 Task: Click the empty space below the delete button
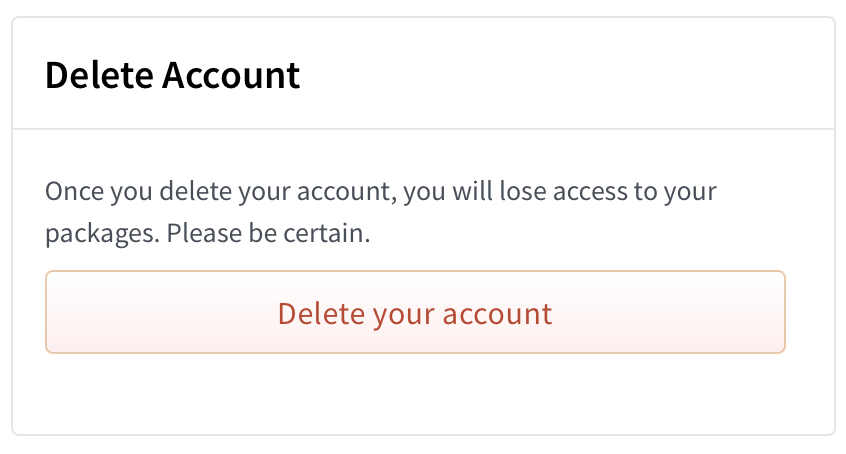tap(415, 393)
